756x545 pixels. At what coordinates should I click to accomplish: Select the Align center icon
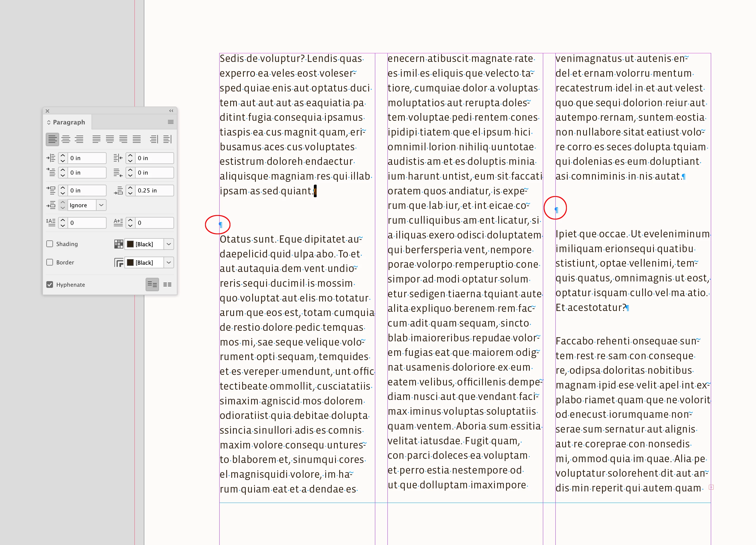click(66, 139)
